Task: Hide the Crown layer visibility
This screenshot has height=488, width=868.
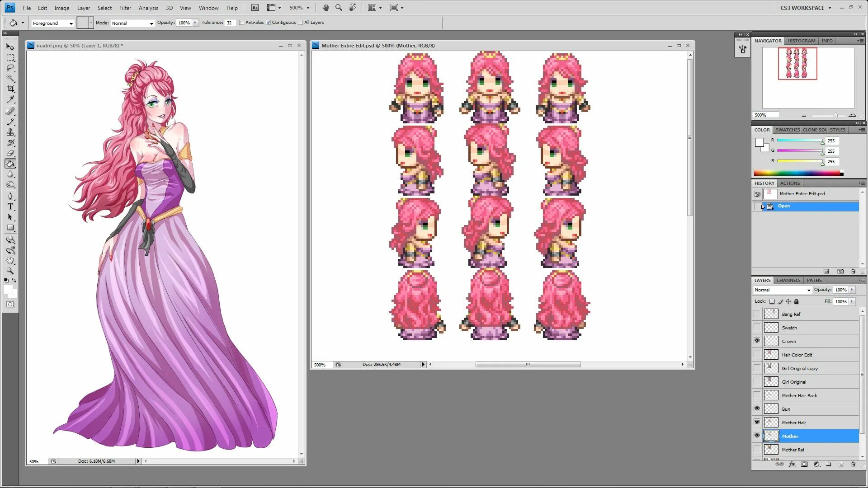Action: (757, 341)
